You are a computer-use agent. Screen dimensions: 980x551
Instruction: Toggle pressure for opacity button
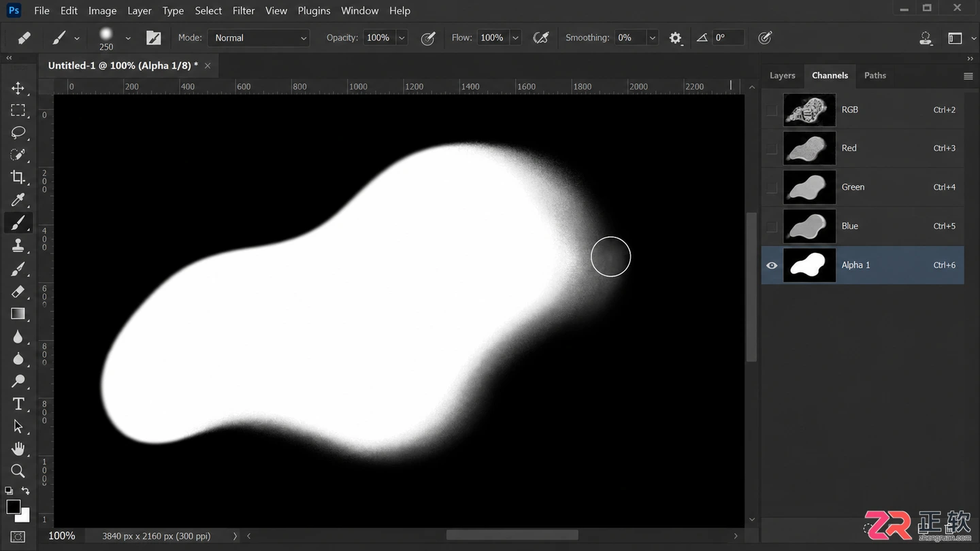(428, 38)
